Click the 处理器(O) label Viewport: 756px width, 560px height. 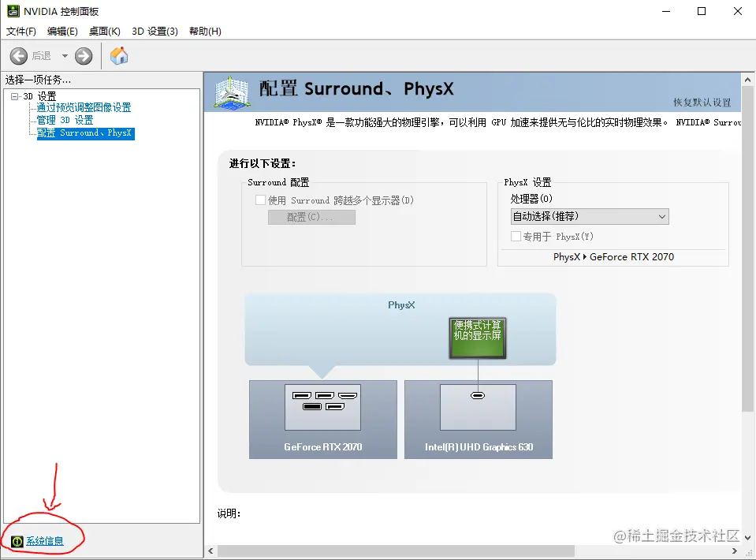(531, 199)
